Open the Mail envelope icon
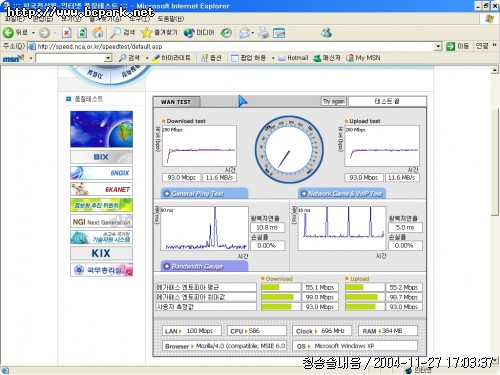 pos(245,33)
